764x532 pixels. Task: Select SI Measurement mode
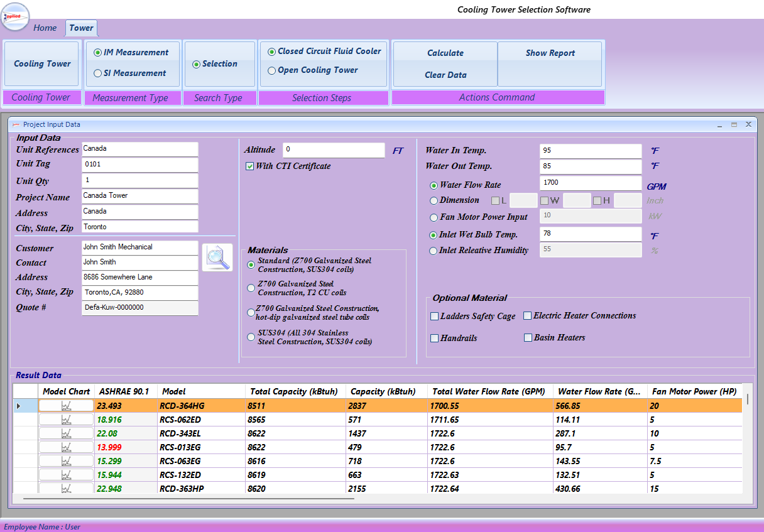click(x=97, y=73)
